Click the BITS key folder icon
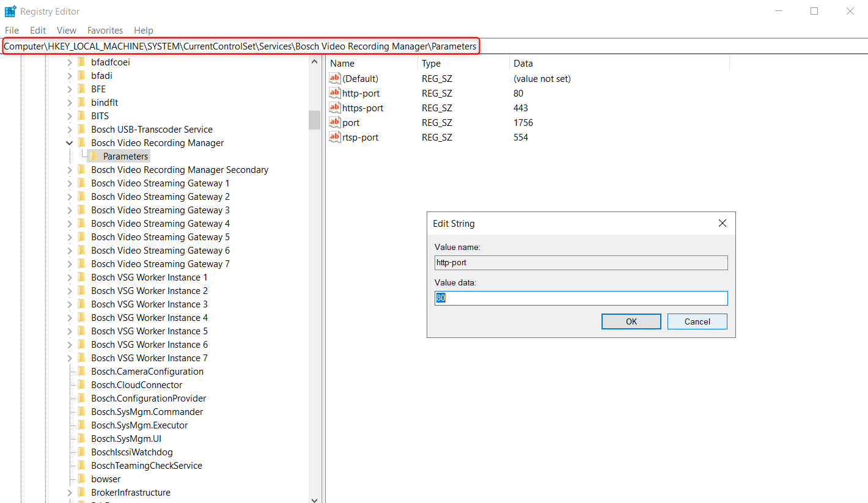868x503 pixels. (x=82, y=116)
